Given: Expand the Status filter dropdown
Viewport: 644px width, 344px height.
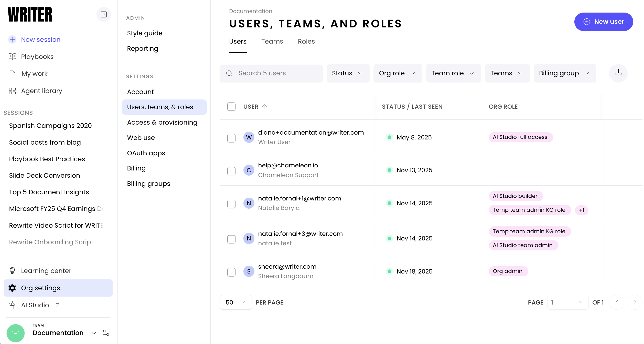Looking at the screenshot, I should click(x=348, y=73).
